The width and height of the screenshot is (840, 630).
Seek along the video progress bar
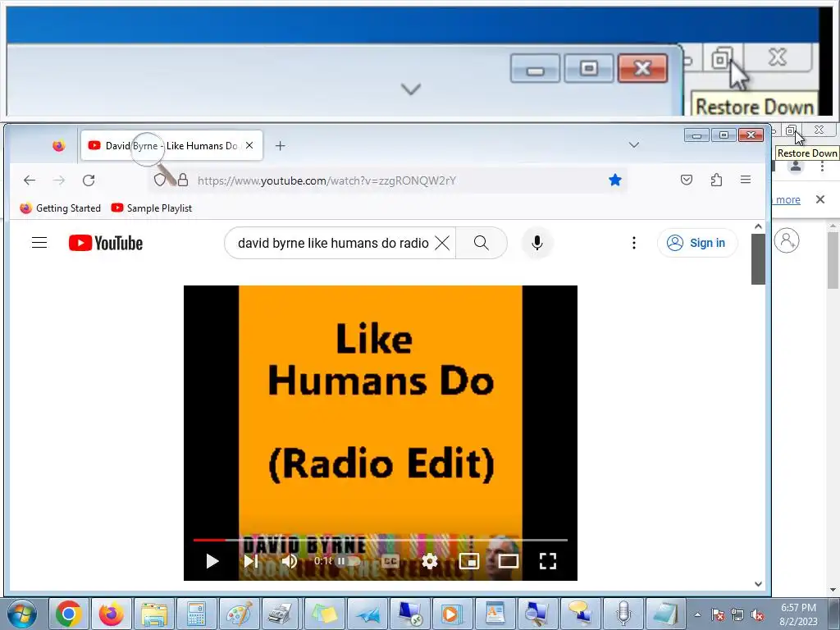pos(381,540)
